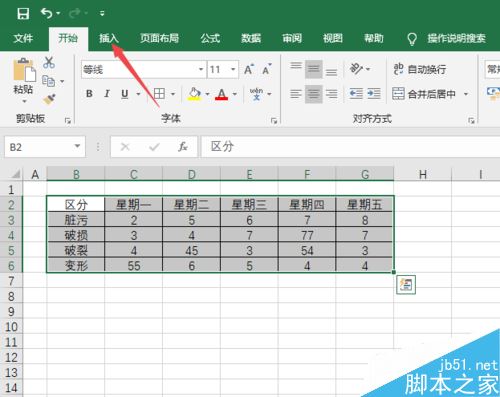The width and height of the screenshot is (500, 397).
Task: Switch to the 开始 ribbon tab
Action: (68, 38)
